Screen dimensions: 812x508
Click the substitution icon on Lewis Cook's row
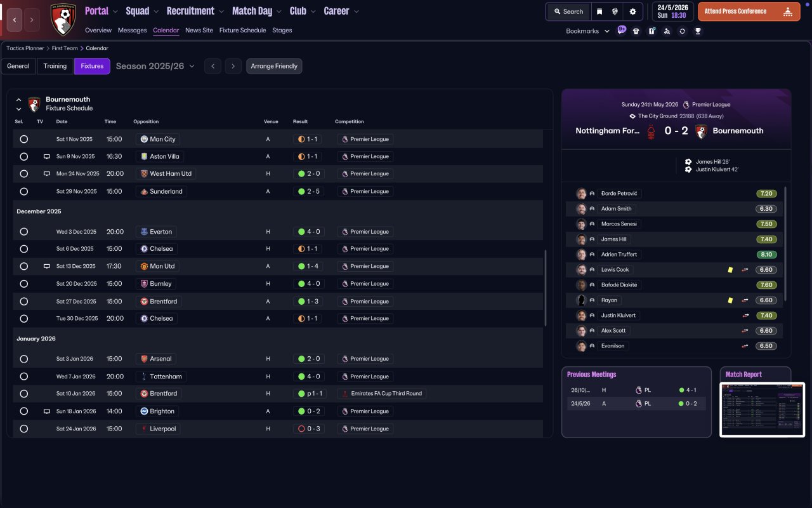click(x=745, y=270)
